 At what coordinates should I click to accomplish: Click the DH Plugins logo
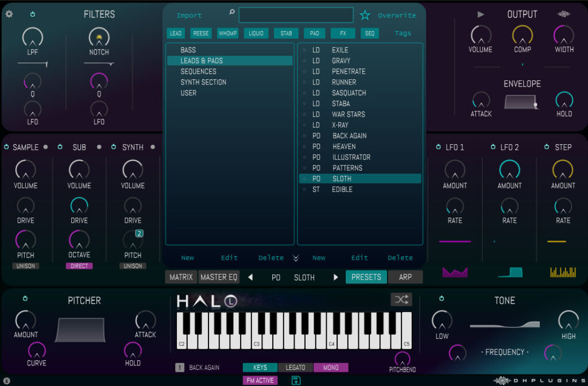540,380
